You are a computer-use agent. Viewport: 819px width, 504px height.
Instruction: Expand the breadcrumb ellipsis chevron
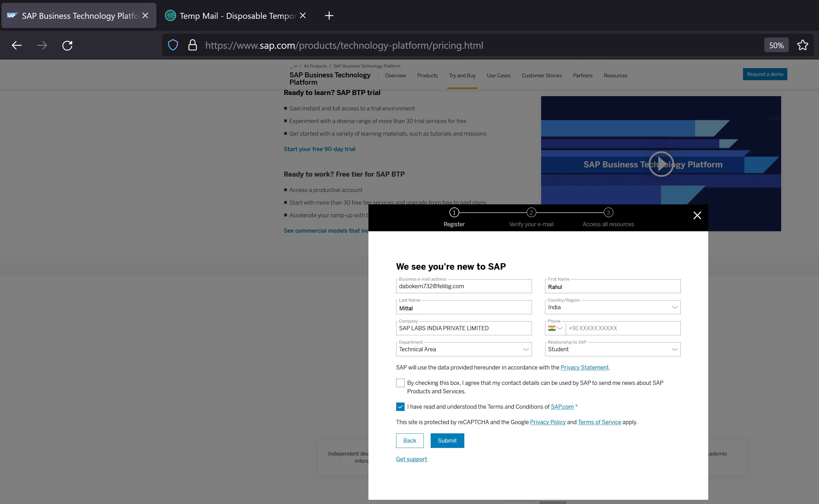point(294,66)
